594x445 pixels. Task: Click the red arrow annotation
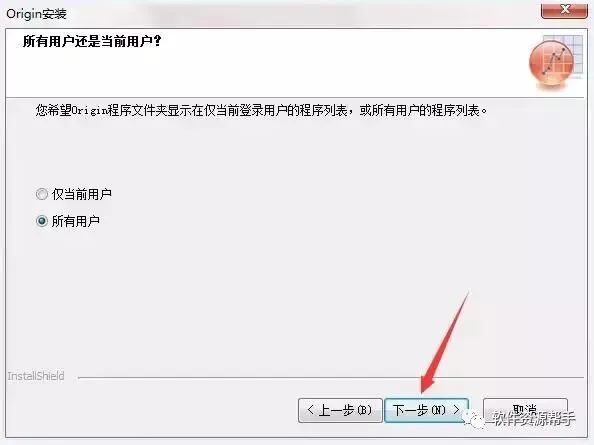coord(445,342)
